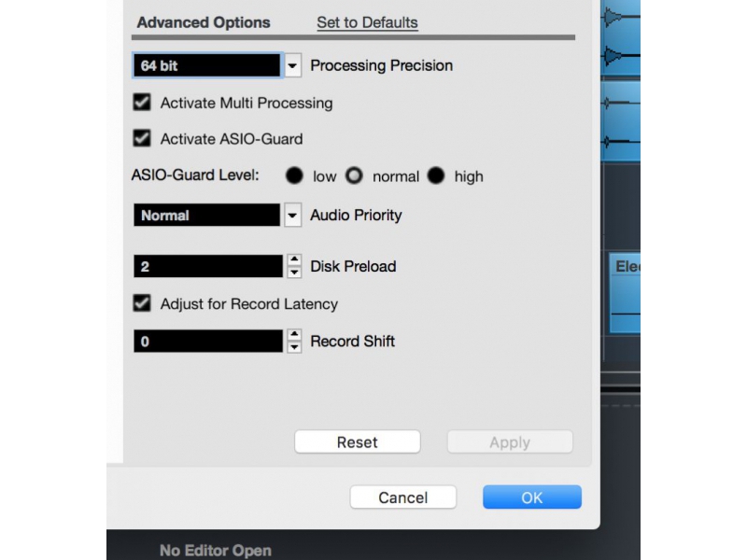Screen dimensions: 747x560
Task: Click Set to Defaults link
Action: (367, 22)
